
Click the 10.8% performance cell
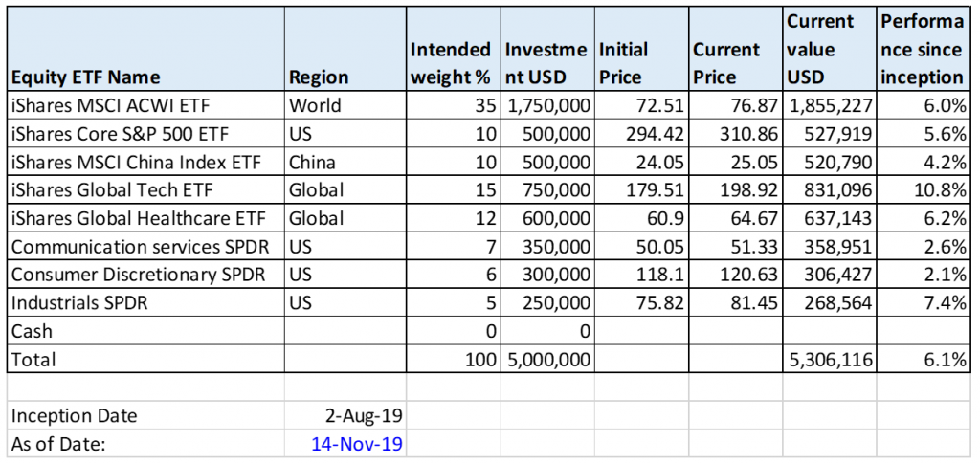pyautogui.click(x=924, y=189)
